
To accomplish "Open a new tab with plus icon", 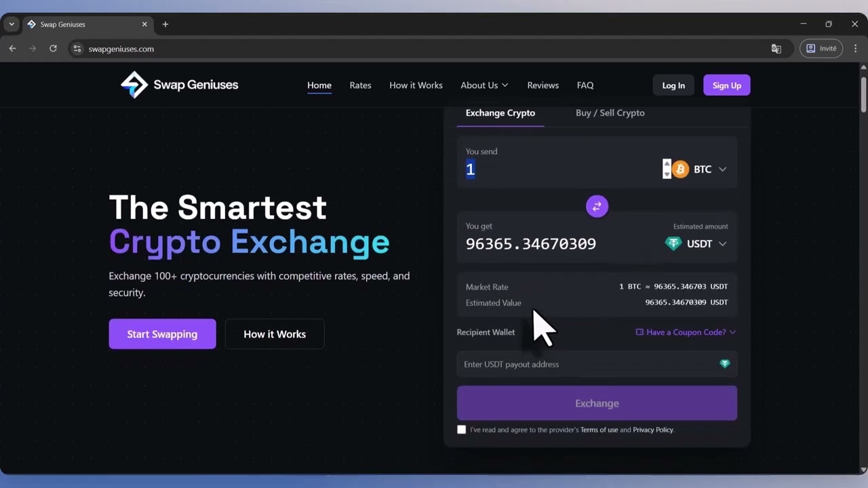I will (x=165, y=24).
